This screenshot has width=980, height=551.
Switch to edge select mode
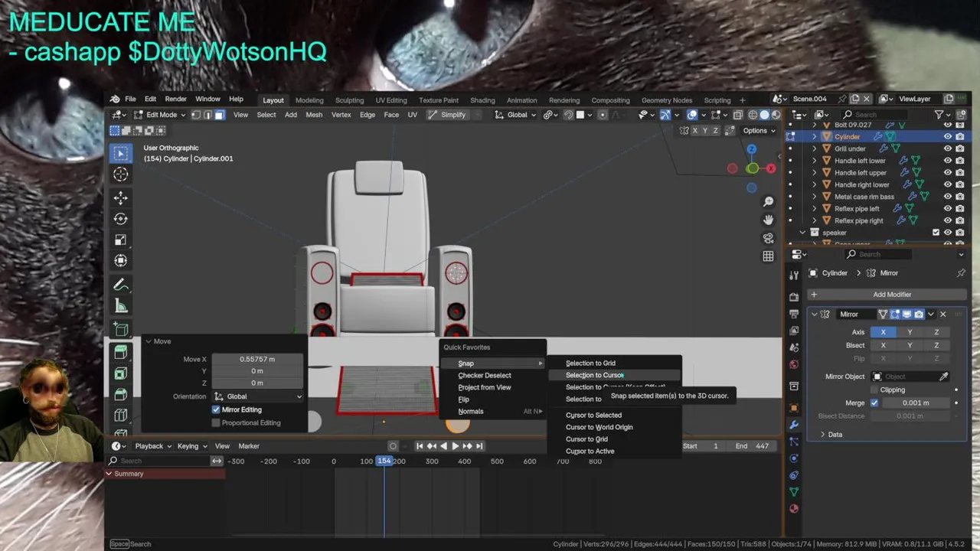point(207,115)
